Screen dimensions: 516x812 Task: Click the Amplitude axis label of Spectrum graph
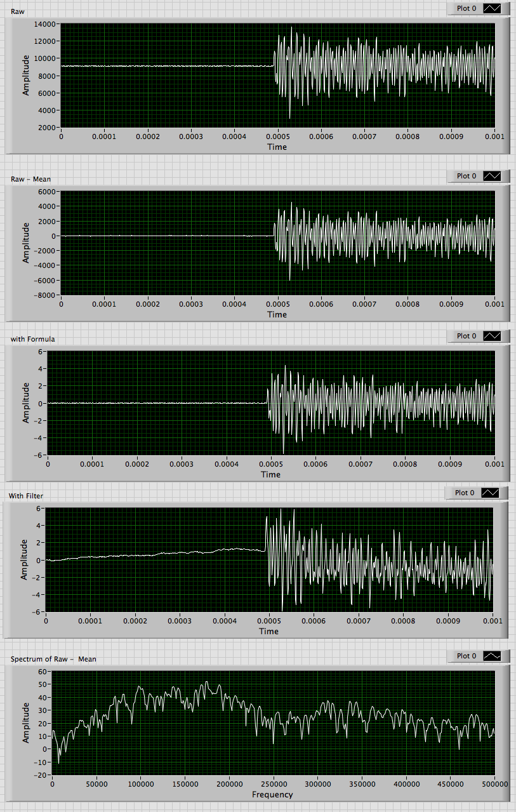pyautogui.click(x=26, y=723)
